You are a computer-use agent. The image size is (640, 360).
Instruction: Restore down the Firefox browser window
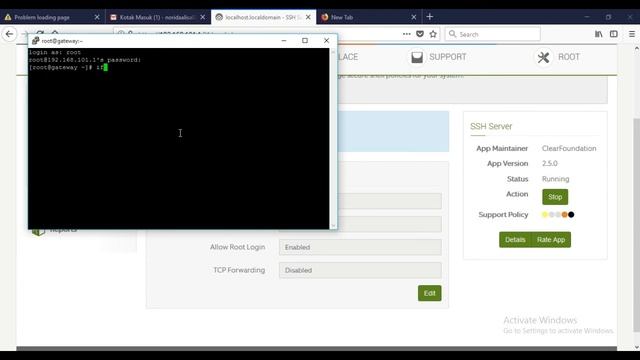(609, 17)
